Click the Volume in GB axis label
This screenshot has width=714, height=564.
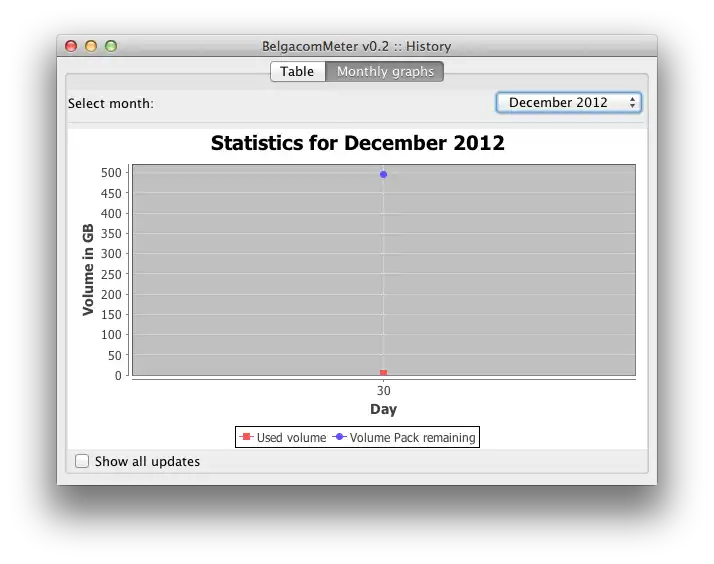88,269
